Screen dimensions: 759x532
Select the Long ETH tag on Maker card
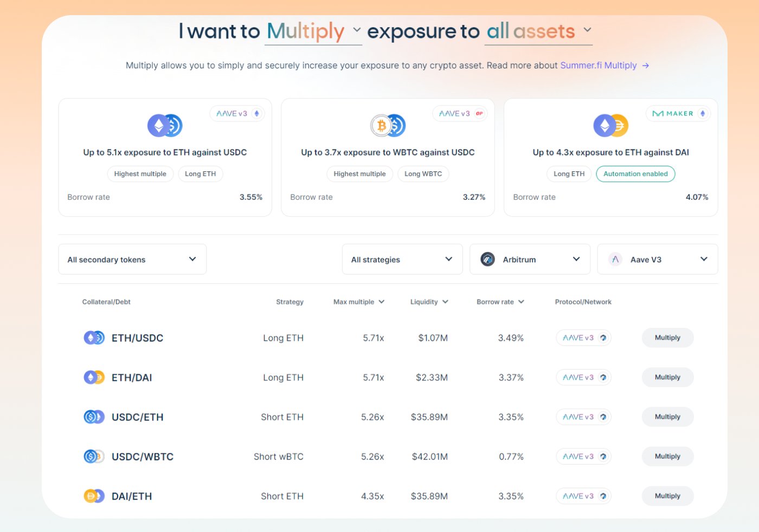[x=569, y=174]
